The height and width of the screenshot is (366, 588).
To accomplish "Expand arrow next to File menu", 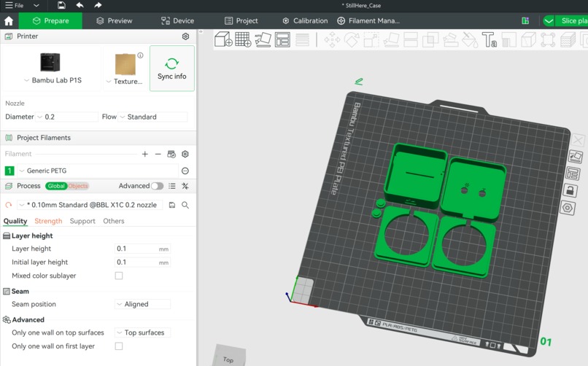I will click(x=36, y=5).
